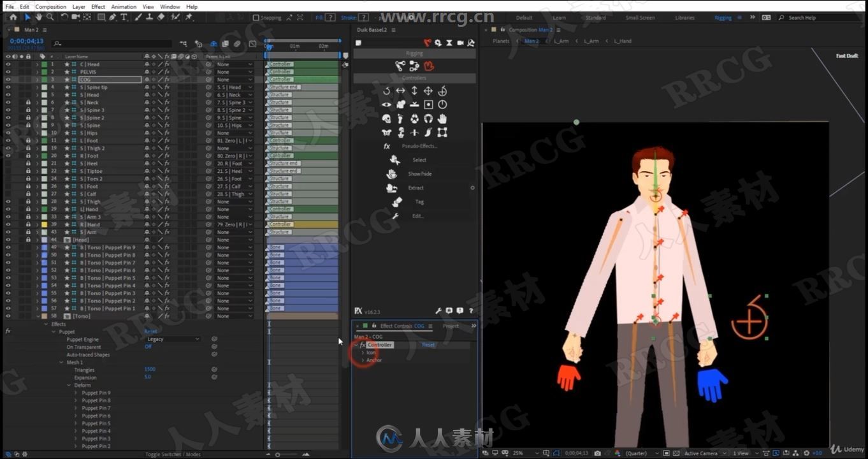Collapse the Deform group

tap(69, 385)
